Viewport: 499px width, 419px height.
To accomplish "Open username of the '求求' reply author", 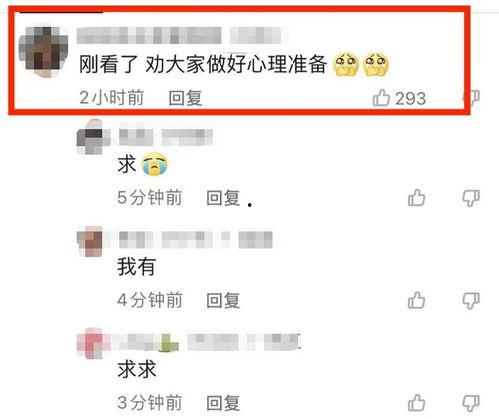I will 207,342.
